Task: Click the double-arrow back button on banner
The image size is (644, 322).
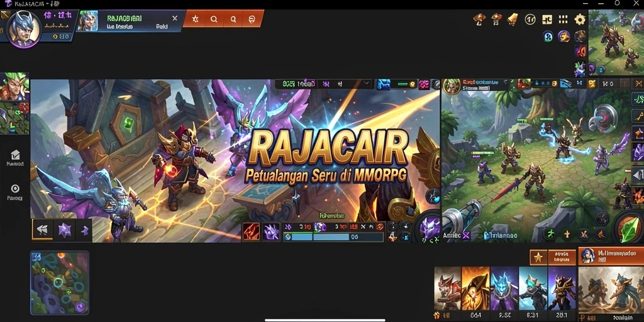Action: [42, 230]
